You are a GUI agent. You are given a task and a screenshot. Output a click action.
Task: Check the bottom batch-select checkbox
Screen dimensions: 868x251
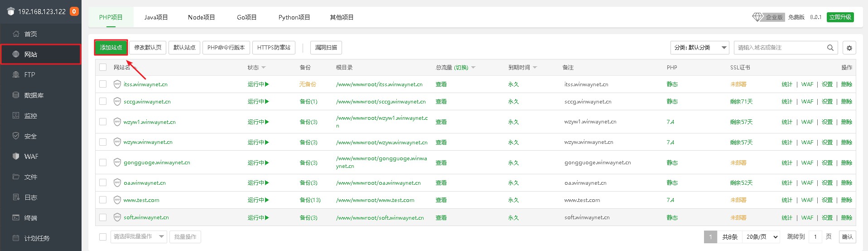coord(103,236)
